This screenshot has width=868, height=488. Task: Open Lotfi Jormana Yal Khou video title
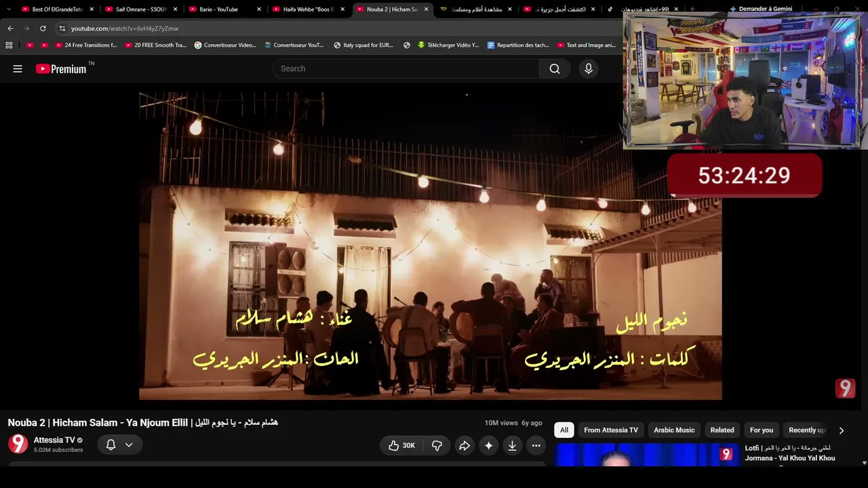point(790,453)
